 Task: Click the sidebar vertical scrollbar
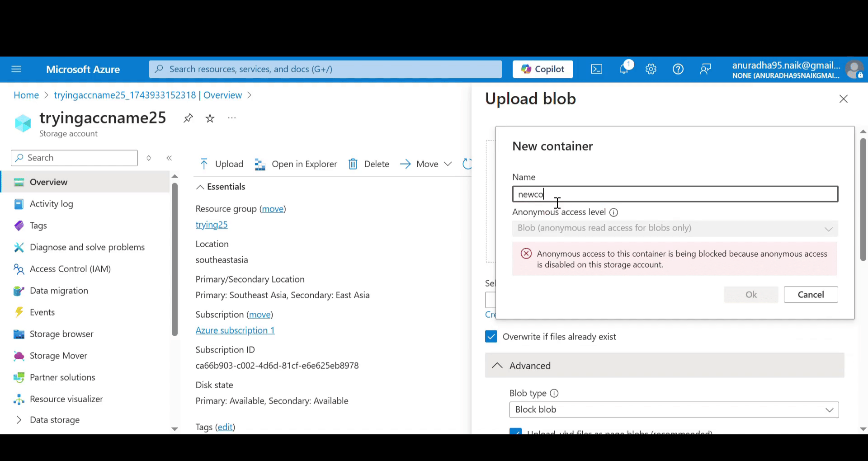point(175,259)
